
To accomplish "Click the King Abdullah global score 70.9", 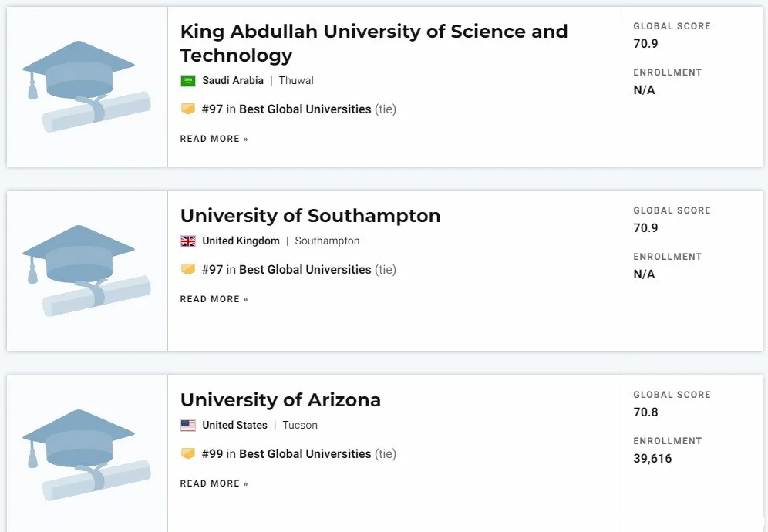I will coord(645,44).
